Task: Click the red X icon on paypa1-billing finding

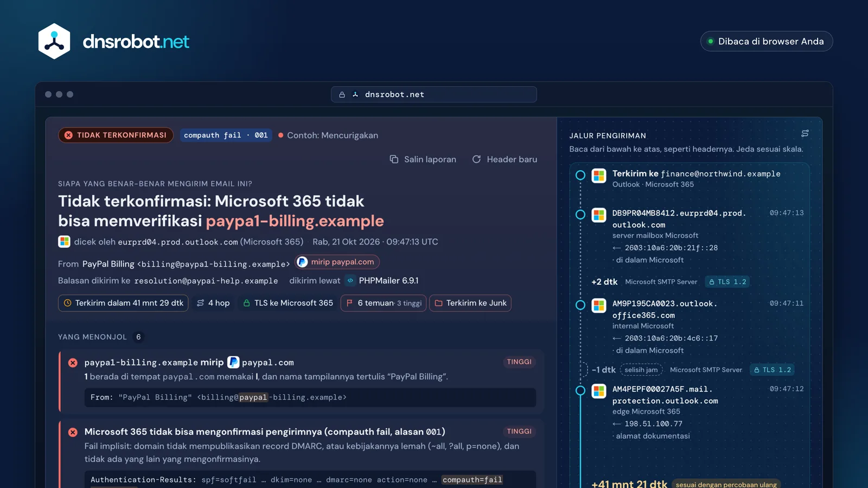Action: (73, 363)
